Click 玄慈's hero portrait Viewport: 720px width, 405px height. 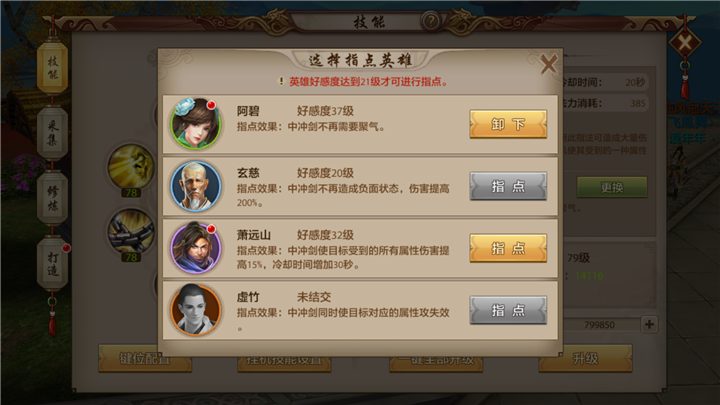click(196, 186)
